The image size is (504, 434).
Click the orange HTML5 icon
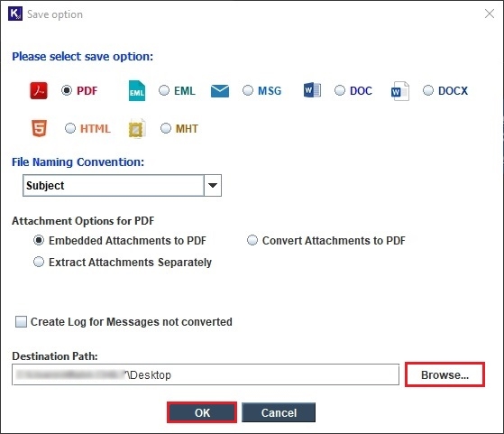[39, 128]
